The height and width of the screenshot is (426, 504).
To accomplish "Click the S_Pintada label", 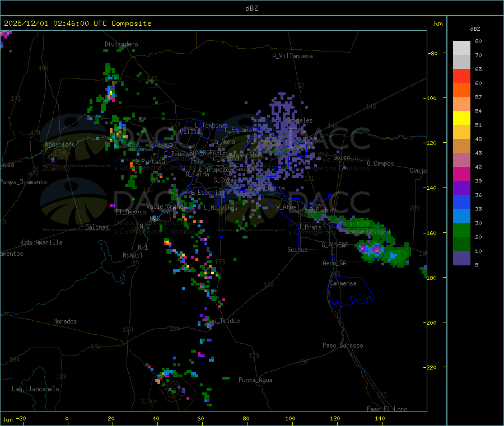I will tap(150, 162).
